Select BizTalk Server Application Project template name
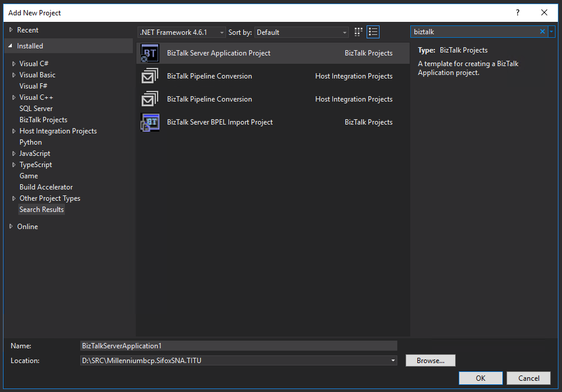Image resolution: width=562 pixels, height=392 pixels. tap(218, 53)
